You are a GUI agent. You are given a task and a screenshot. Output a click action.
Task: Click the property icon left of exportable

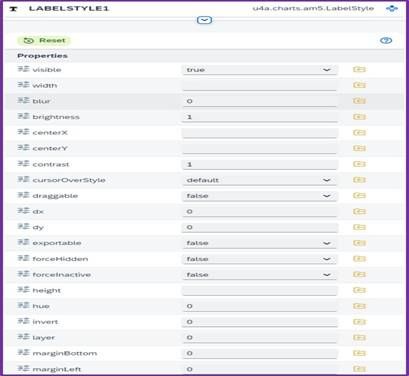pyautogui.click(x=23, y=242)
